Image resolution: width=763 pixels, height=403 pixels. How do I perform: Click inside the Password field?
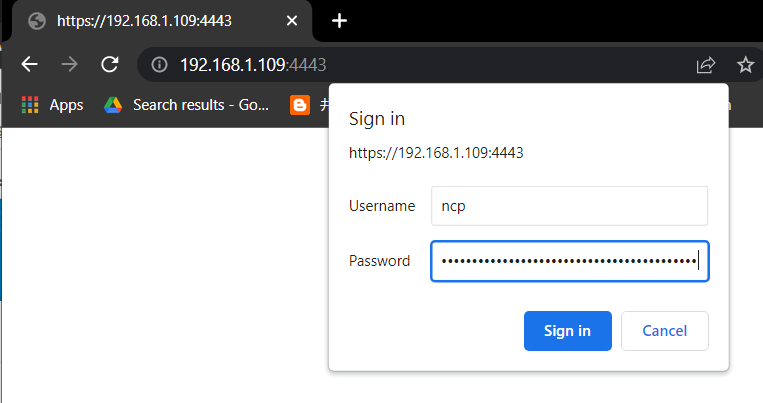click(569, 261)
